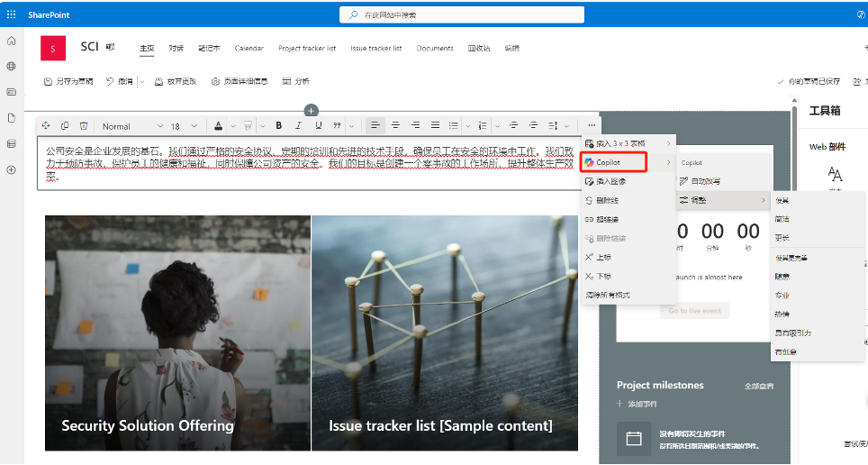Screen dimensions: 868x465
Task: Choose 超链接 (hyperlink) menu entry
Action: tap(608, 219)
